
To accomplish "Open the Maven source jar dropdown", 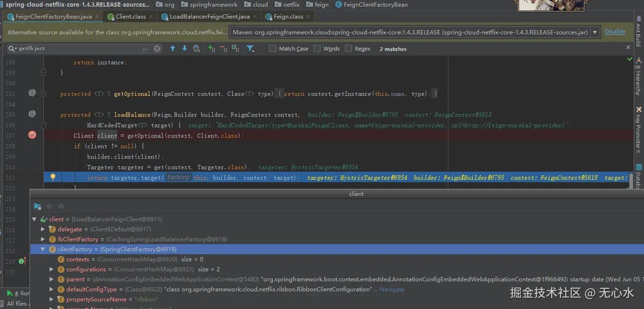I will coord(594,32).
